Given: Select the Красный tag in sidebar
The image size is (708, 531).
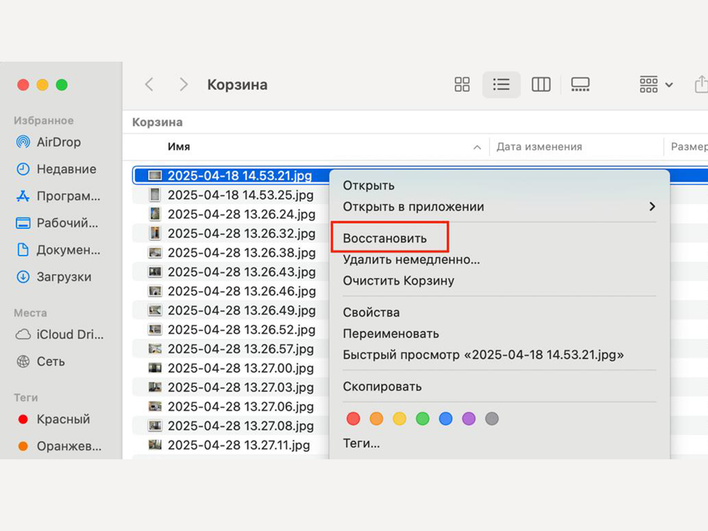Looking at the screenshot, I should (x=54, y=419).
